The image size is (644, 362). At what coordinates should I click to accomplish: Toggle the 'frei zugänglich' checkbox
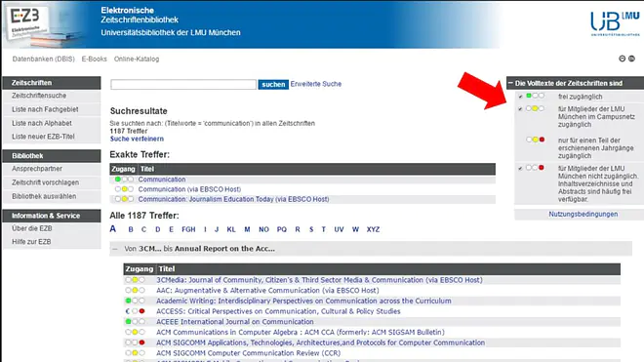pyautogui.click(x=520, y=97)
